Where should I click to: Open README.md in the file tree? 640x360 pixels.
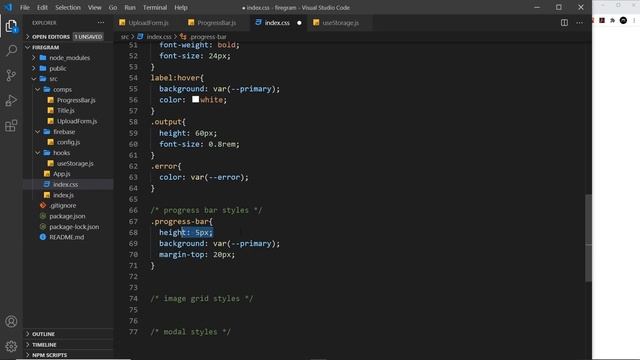point(67,237)
